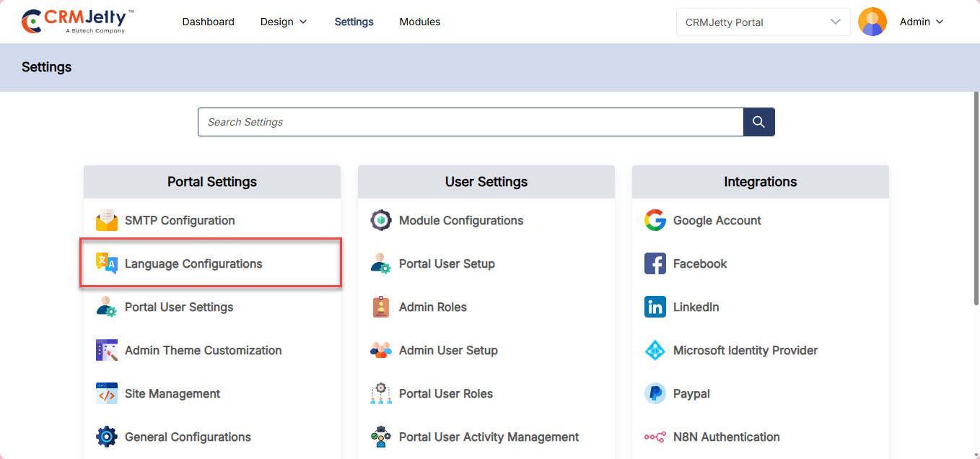Image resolution: width=980 pixels, height=459 pixels.
Task: Click the Microsoft Identity Provider icon
Action: (x=655, y=350)
